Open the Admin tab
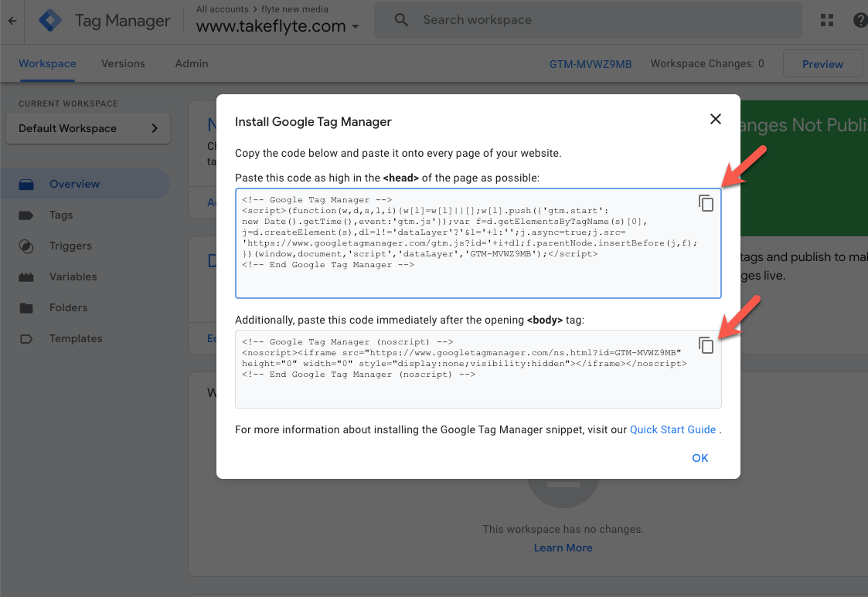This screenshot has height=597, width=868. (191, 64)
